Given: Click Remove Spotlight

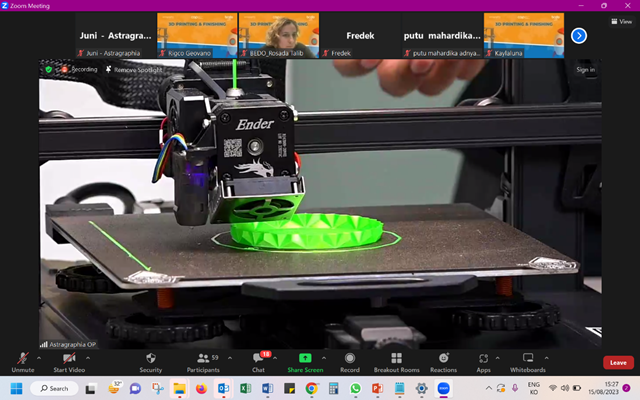Looking at the screenshot, I should [134, 70].
